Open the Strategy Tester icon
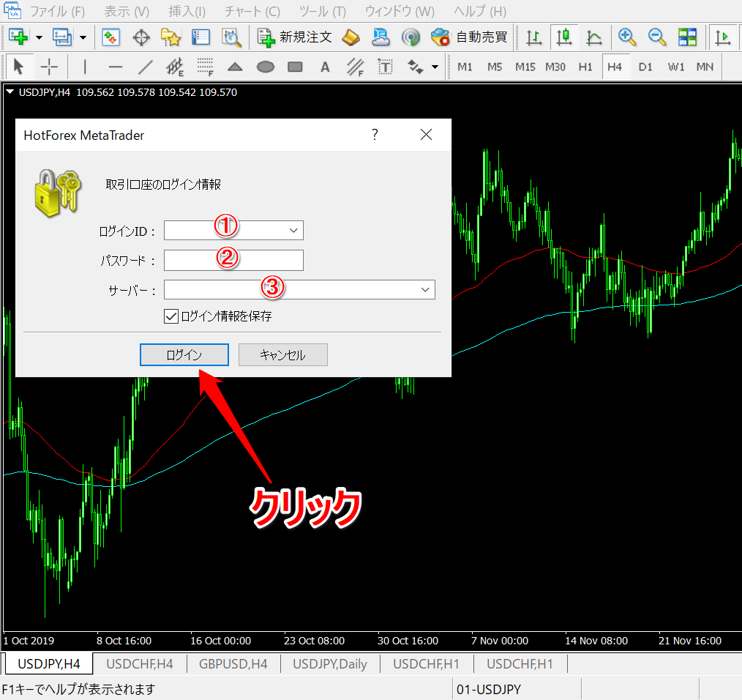 click(x=231, y=37)
